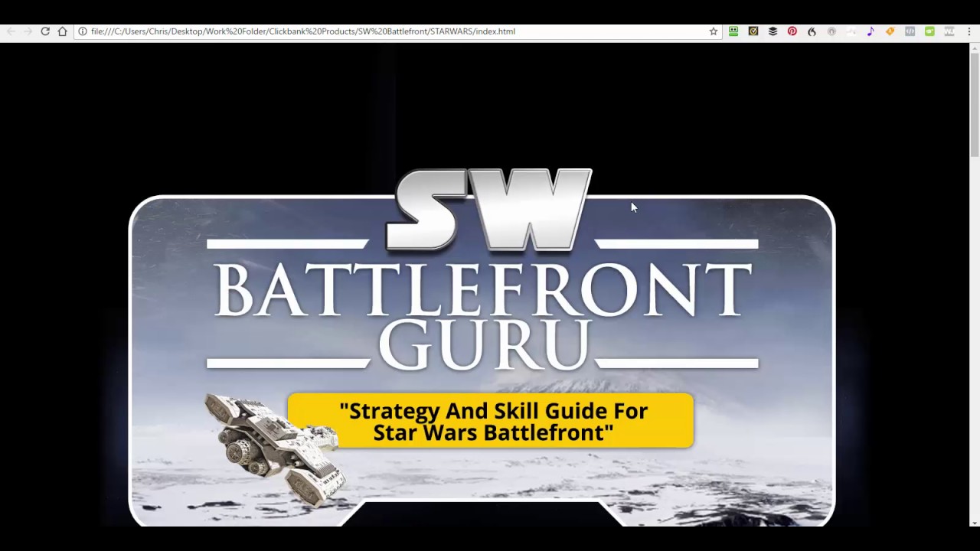980x551 pixels.
Task: Click the "BATTLEFRONT" title text
Action: click(x=482, y=291)
